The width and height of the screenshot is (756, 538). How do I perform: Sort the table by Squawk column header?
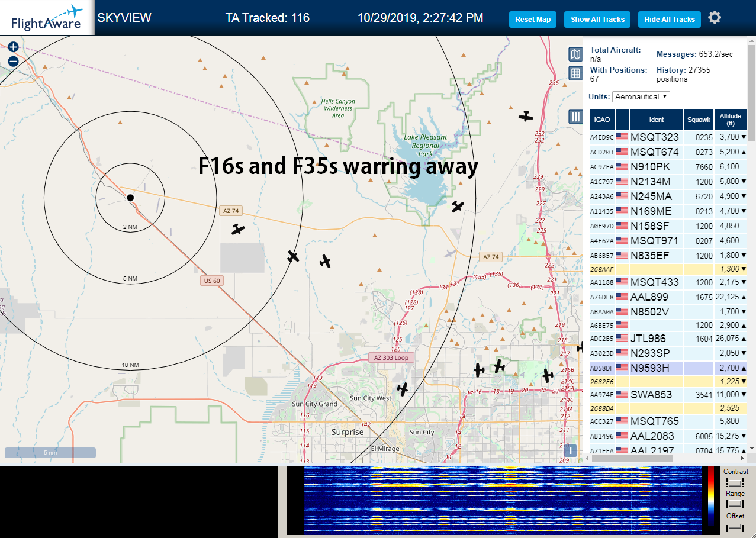[x=699, y=120]
